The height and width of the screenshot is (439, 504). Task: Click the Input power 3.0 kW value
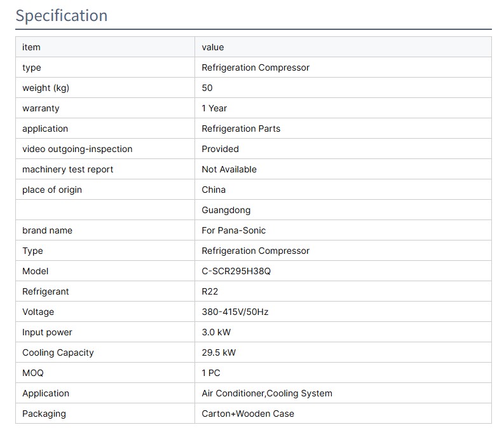(217, 332)
